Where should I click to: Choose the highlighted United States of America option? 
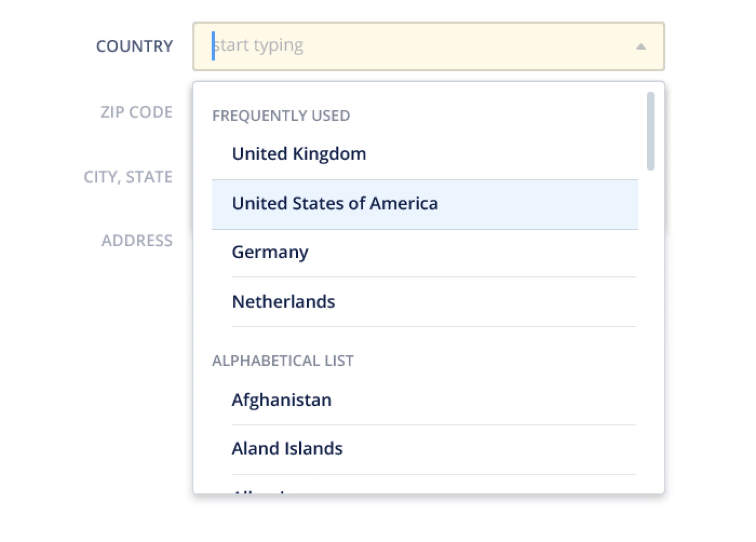335,204
